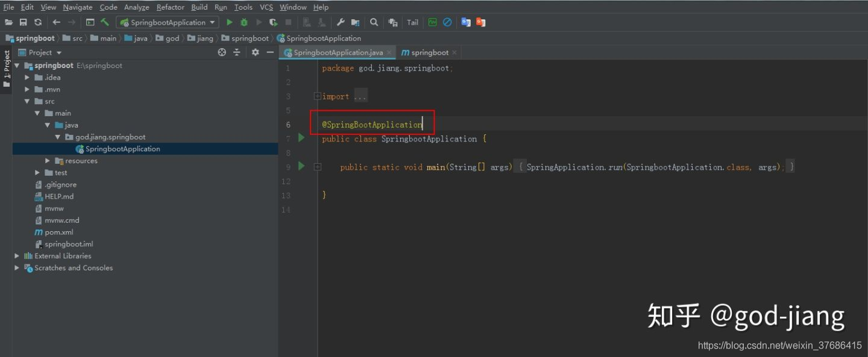The width and height of the screenshot is (868, 357).
Task: Hide the Project tool window minus icon
Action: pyautogui.click(x=270, y=52)
